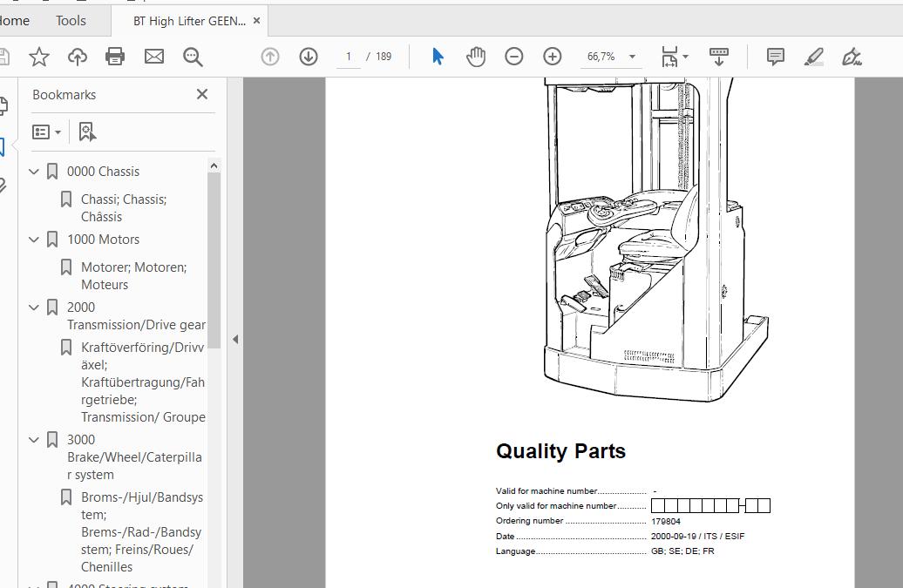
Task: Click the ordering number 179804
Action: [x=666, y=521]
